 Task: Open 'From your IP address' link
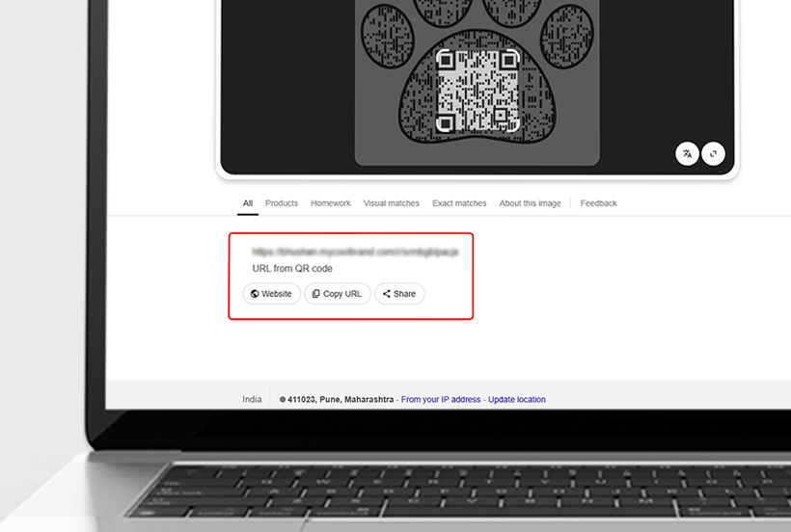441,399
